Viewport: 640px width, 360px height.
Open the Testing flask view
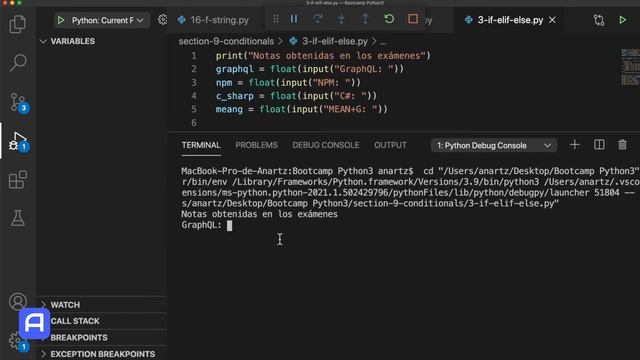click(18, 218)
